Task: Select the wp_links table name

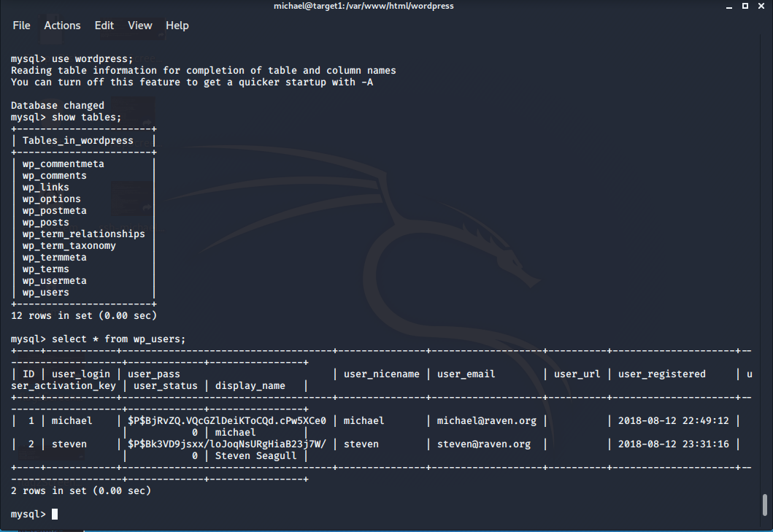Action: point(45,188)
